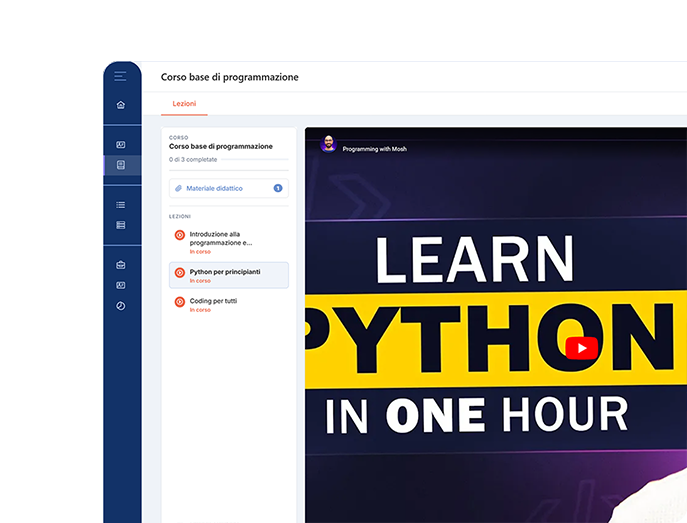Open the Home icon in sidebar
The image size is (687, 523).
120,105
